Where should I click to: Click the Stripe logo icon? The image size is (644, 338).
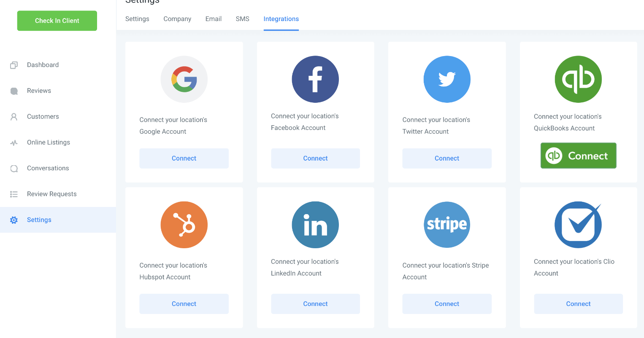[447, 225]
